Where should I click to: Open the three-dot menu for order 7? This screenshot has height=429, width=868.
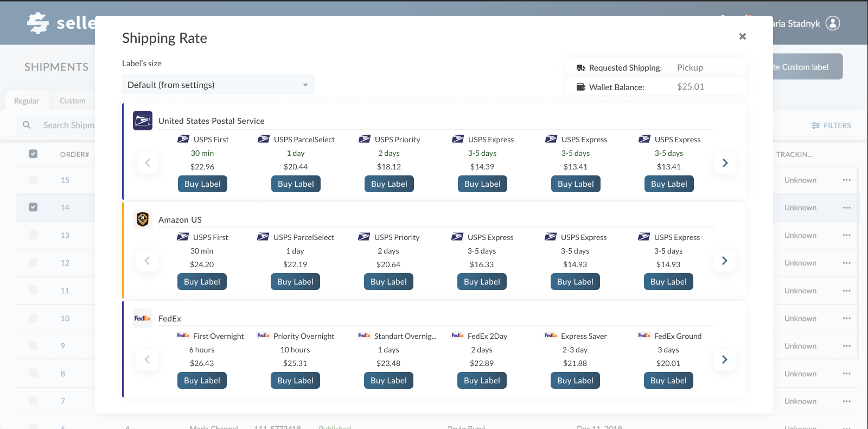coord(847,401)
